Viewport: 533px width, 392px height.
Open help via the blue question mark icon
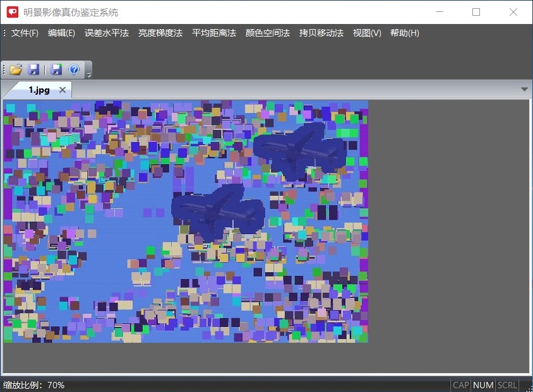tap(74, 69)
